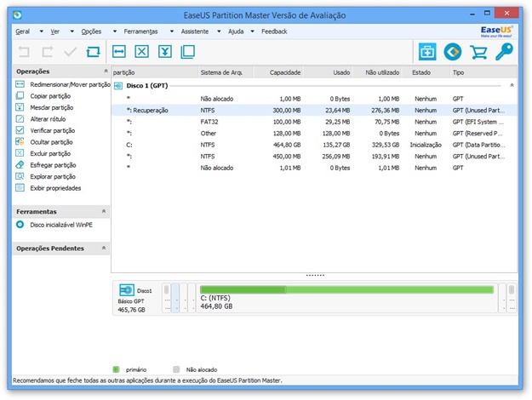Click dropdown arrow next to Geral
532x400 pixels.
(x=42, y=31)
